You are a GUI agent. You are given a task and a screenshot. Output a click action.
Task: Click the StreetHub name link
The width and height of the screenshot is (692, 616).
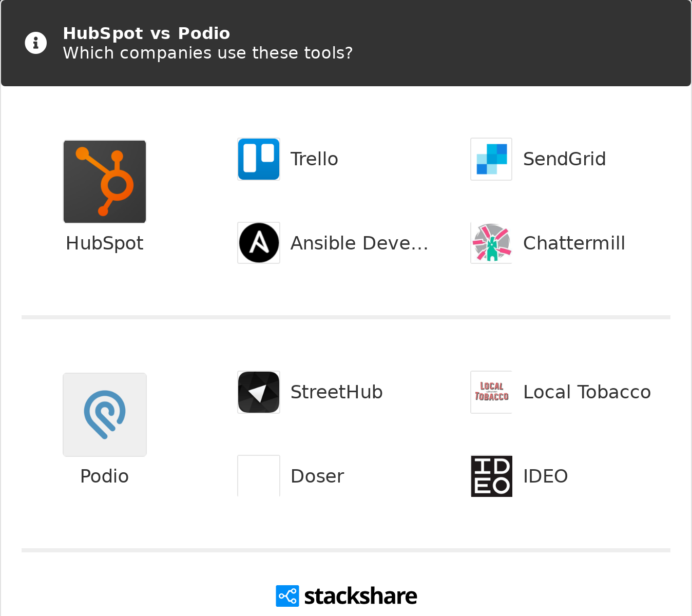pyautogui.click(x=336, y=392)
